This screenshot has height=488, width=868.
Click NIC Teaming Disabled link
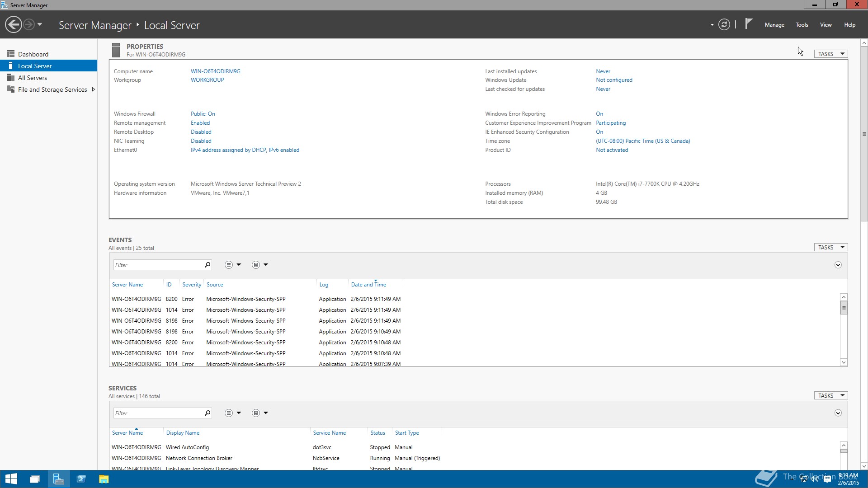(201, 141)
